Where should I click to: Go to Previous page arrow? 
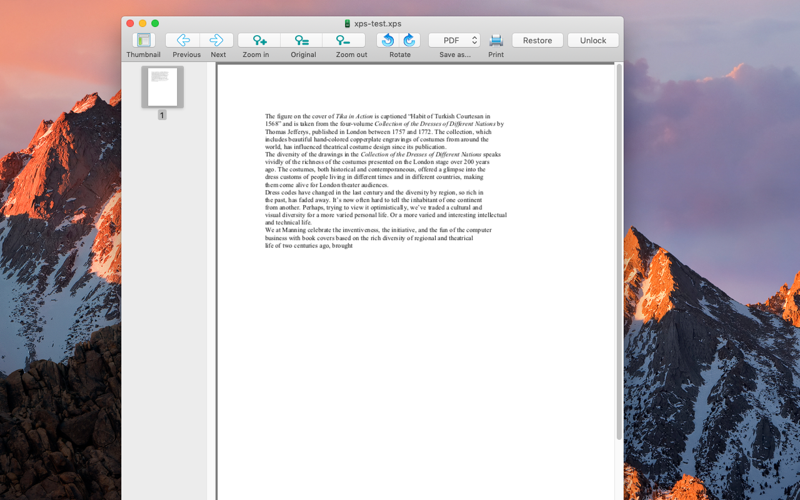pyautogui.click(x=183, y=40)
